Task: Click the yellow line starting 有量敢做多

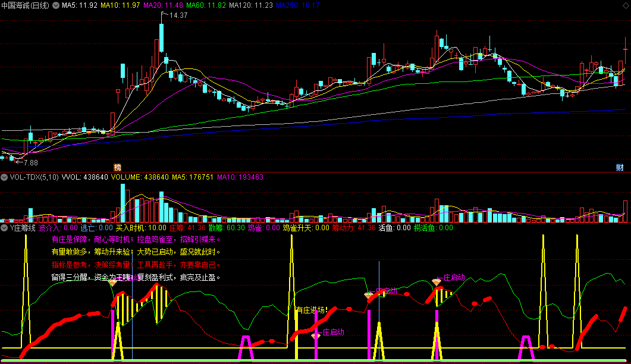Action: pos(136,252)
